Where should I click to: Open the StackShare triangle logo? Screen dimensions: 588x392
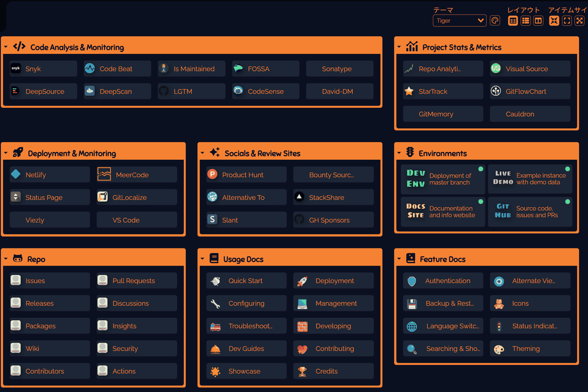point(299,197)
